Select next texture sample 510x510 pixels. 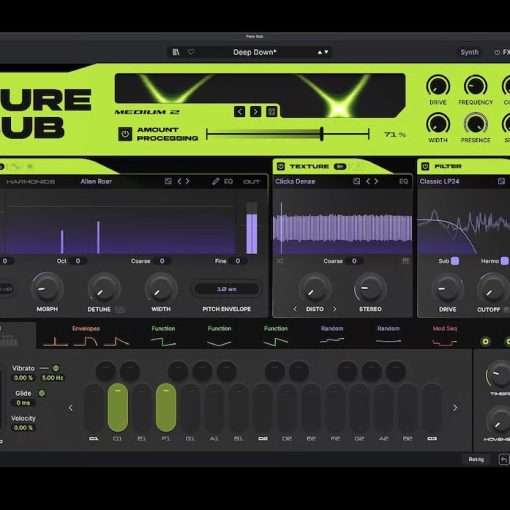[376, 181]
